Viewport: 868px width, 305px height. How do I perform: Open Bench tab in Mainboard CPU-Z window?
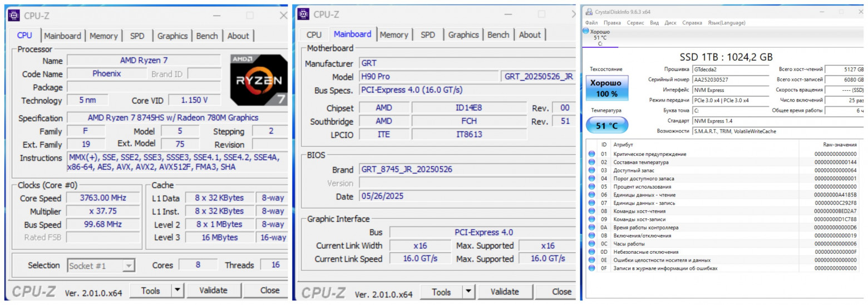pyautogui.click(x=498, y=35)
